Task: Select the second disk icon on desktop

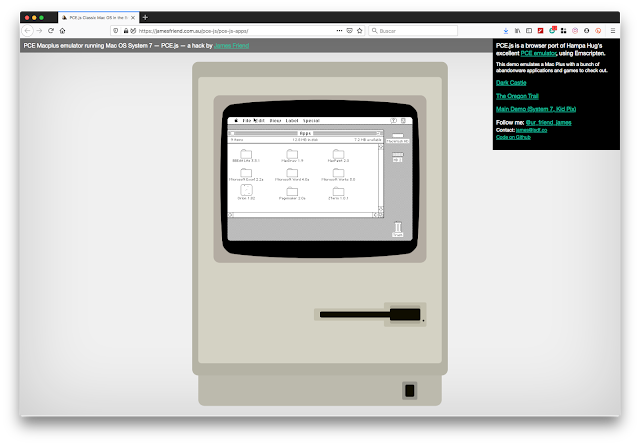Action: [398, 157]
